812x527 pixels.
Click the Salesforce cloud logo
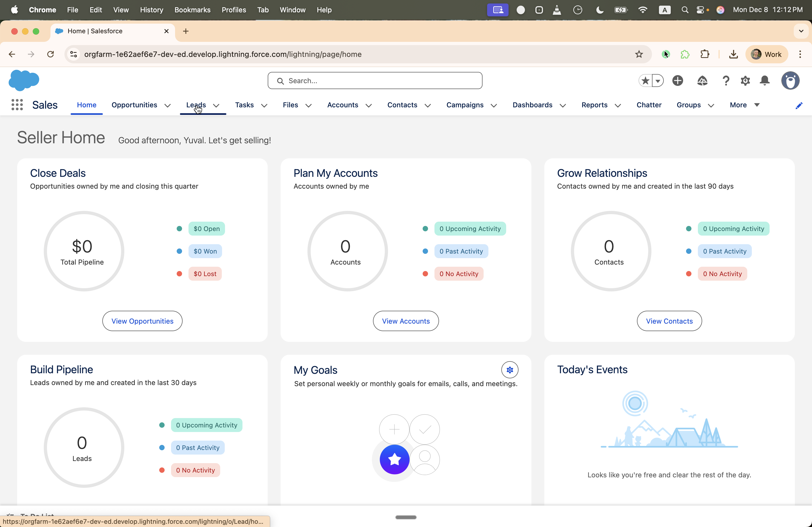(x=24, y=80)
